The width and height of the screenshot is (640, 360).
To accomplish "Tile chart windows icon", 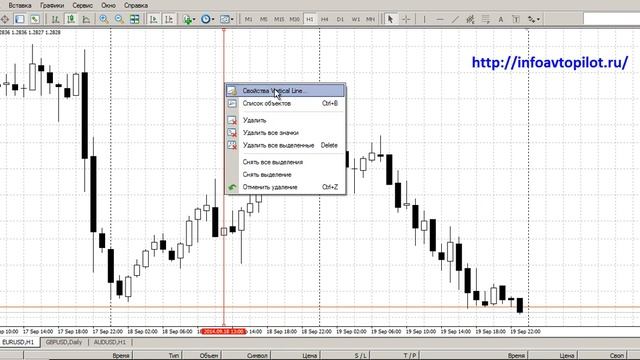I will [135, 19].
